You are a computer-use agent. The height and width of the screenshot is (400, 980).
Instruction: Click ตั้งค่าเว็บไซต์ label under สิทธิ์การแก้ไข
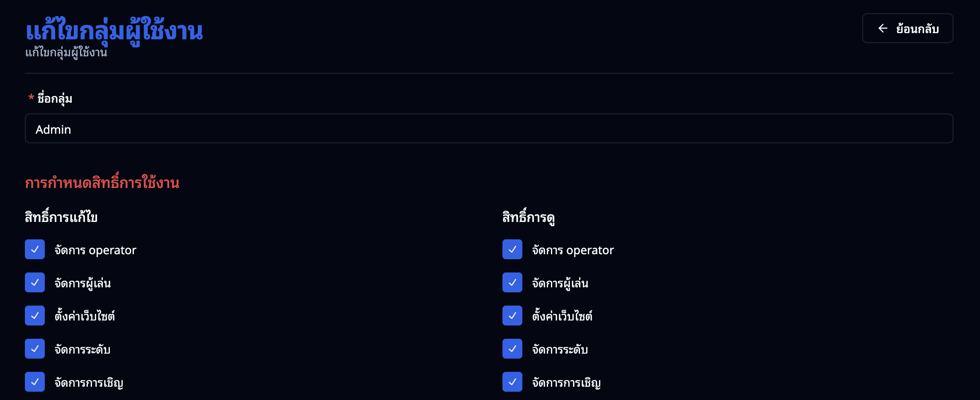pos(85,316)
